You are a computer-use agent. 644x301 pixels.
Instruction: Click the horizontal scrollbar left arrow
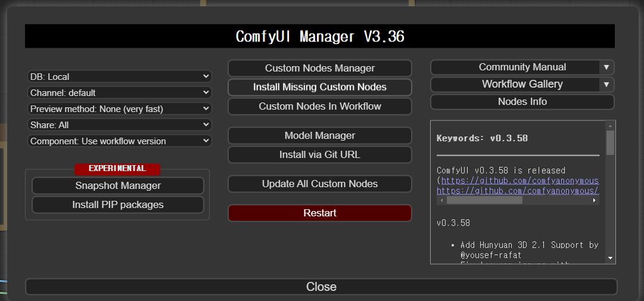coord(442,200)
